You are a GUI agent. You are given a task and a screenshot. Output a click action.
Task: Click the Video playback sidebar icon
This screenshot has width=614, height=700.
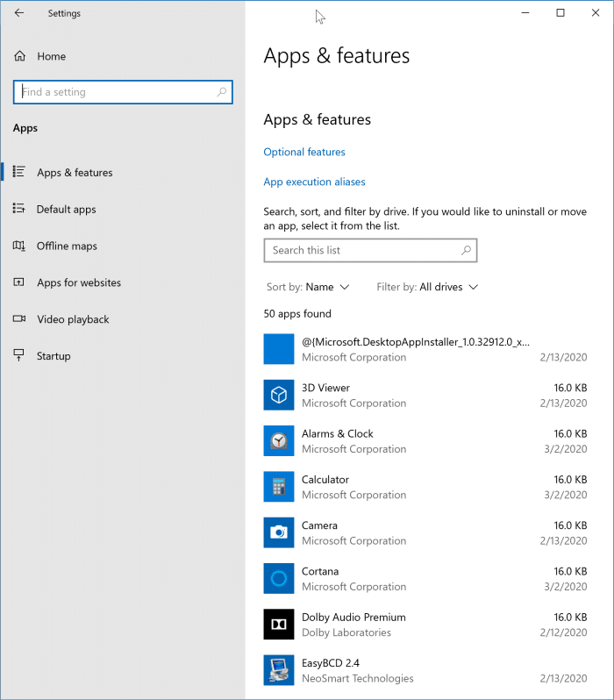(x=18, y=318)
